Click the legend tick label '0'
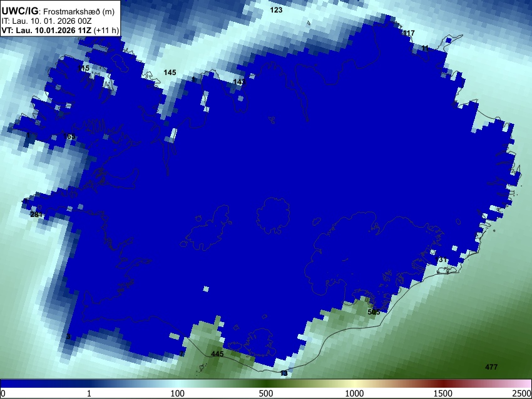Viewport: 532px width, 399px height. coord(3,393)
